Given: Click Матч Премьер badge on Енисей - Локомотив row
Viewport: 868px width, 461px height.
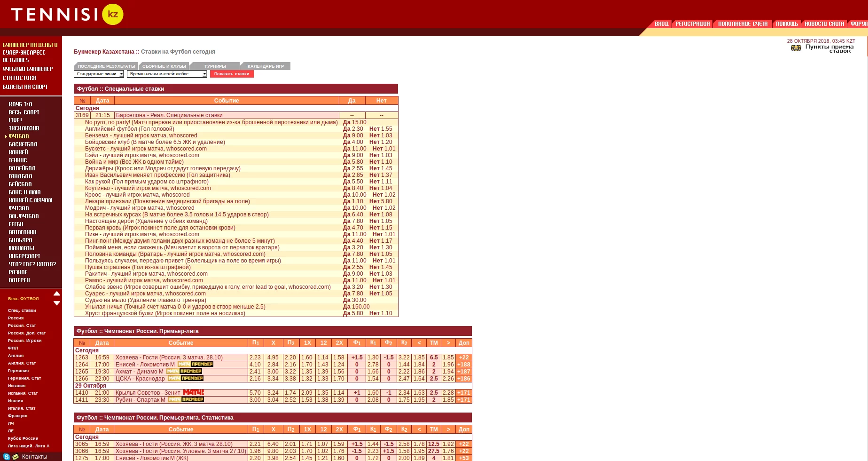Looking at the screenshot, I should 195,365.
